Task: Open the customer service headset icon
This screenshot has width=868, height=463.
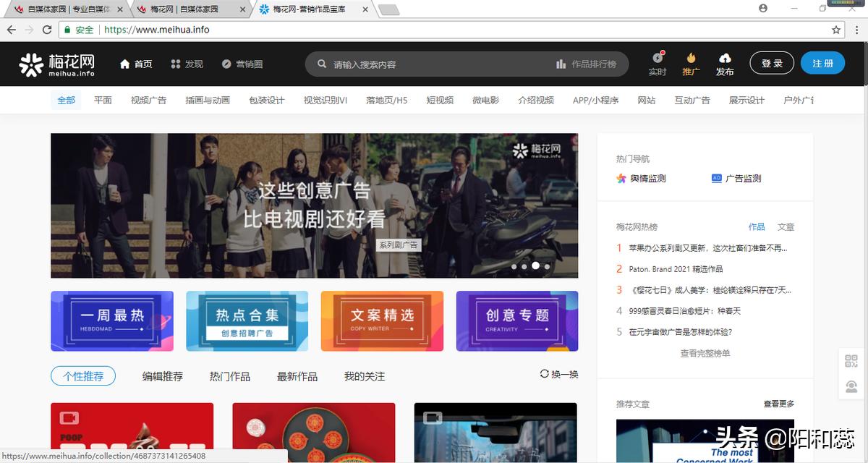Action: pos(851,387)
